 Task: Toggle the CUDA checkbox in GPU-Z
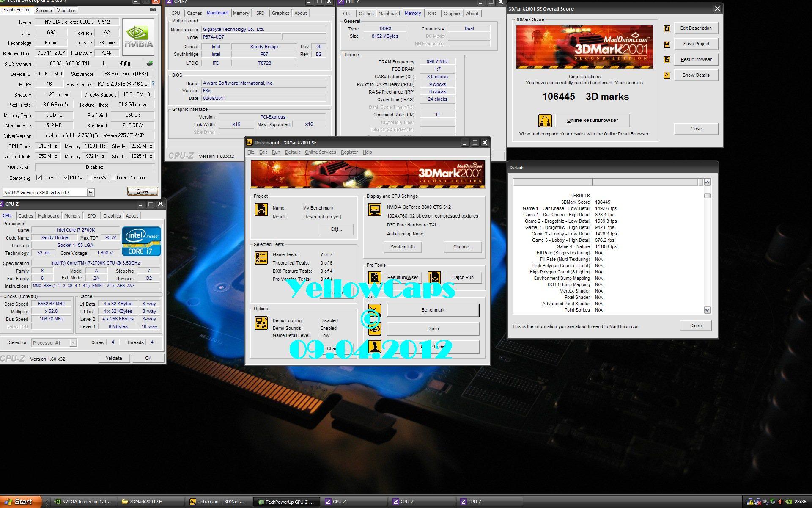66,178
